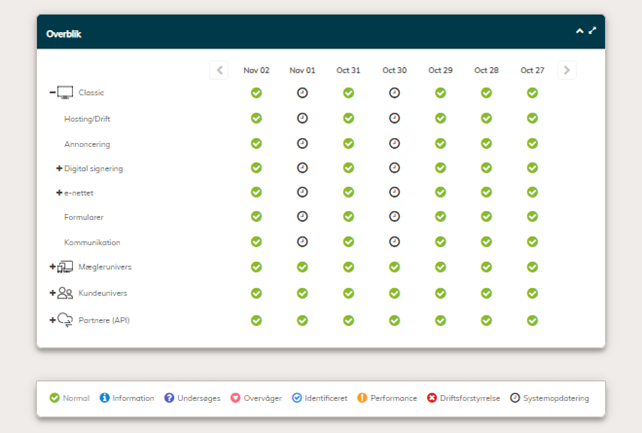Collapse the Overblik panel with chevron

(x=579, y=31)
